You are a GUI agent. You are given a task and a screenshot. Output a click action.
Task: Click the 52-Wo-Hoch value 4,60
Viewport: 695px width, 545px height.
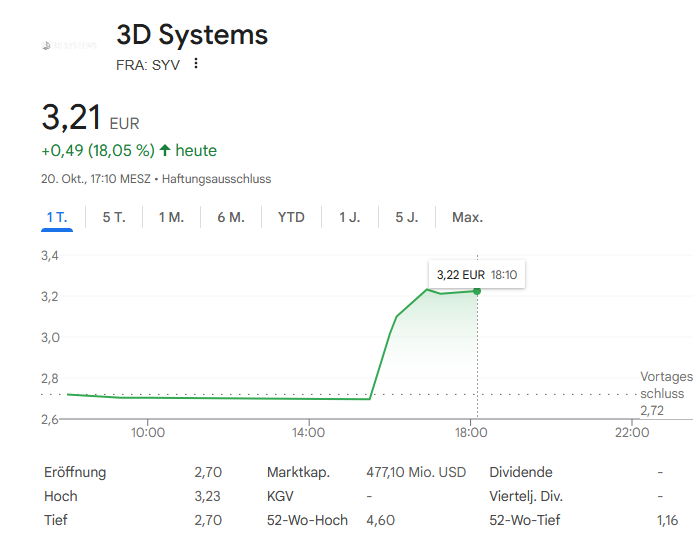[x=381, y=520]
